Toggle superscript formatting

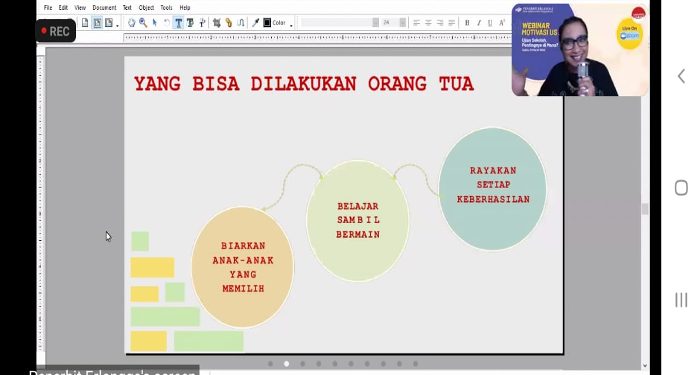click(x=502, y=23)
